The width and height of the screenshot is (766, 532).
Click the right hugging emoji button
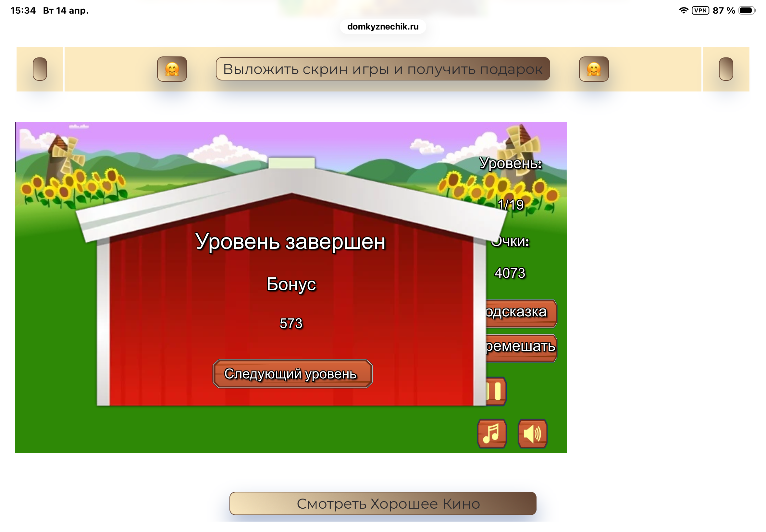[x=594, y=69]
